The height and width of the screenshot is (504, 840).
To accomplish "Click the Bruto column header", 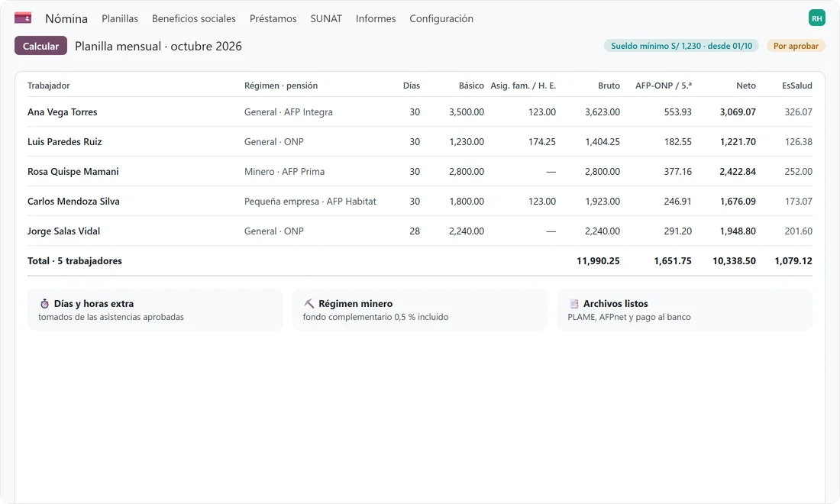I will click(609, 86).
